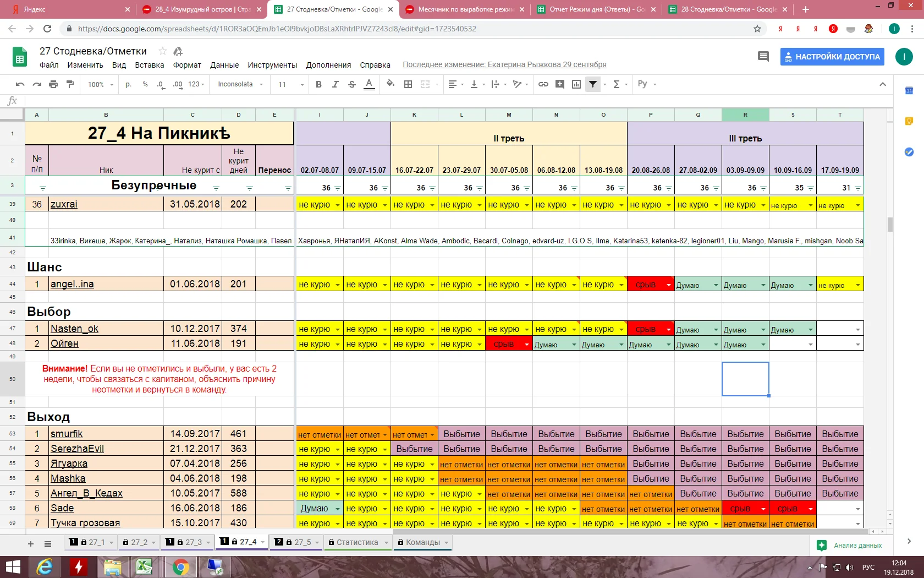This screenshot has height=578, width=924.
Task: Toggle bold formatting
Action: click(318, 84)
